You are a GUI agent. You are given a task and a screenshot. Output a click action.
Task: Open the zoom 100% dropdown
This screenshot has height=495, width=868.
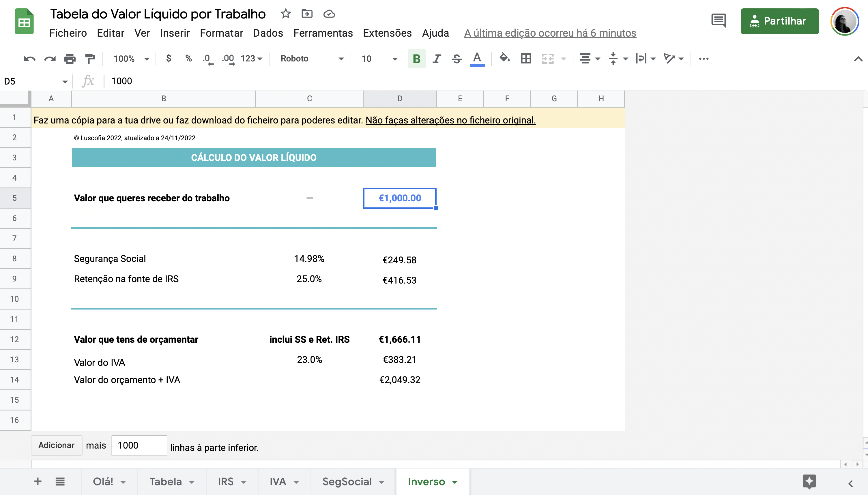(x=131, y=59)
